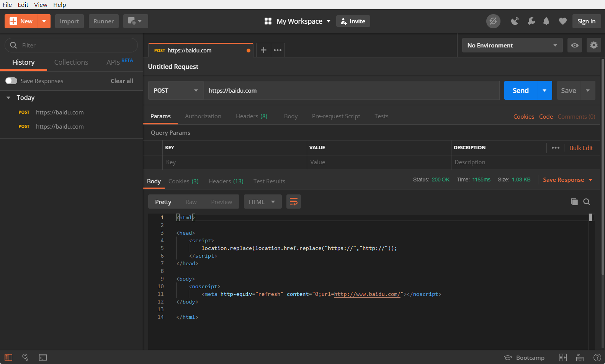
Task: Open the help question mark icon
Action: [597, 357]
